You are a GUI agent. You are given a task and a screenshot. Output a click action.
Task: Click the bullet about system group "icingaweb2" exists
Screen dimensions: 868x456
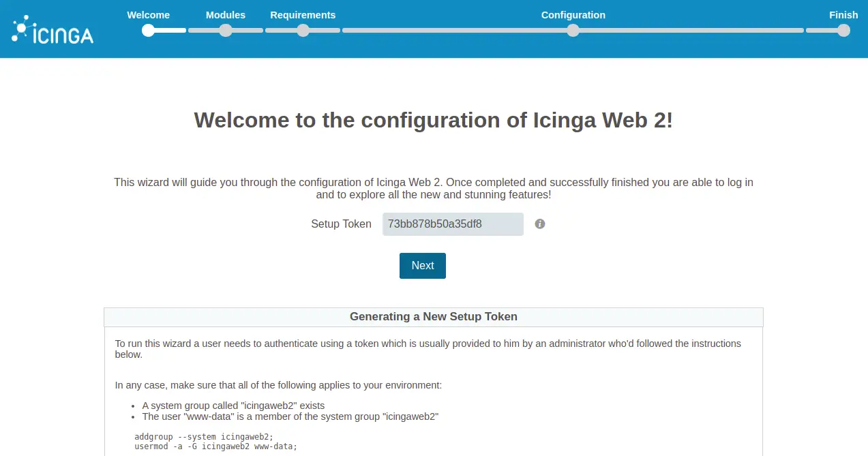click(233, 406)
